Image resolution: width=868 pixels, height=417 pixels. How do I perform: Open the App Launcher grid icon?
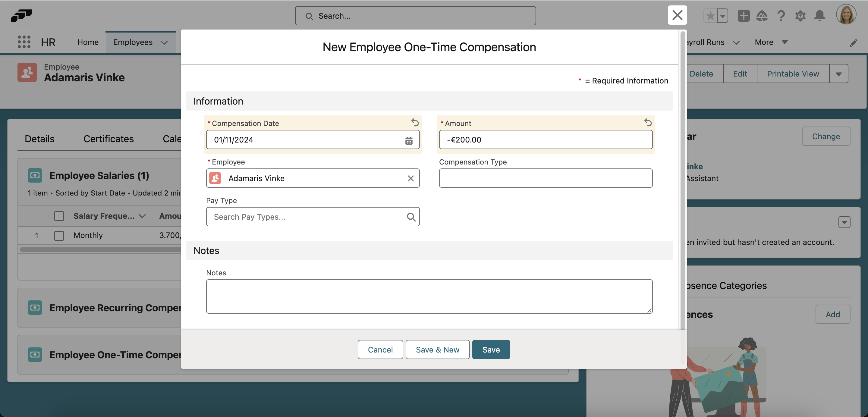point(24,42)
